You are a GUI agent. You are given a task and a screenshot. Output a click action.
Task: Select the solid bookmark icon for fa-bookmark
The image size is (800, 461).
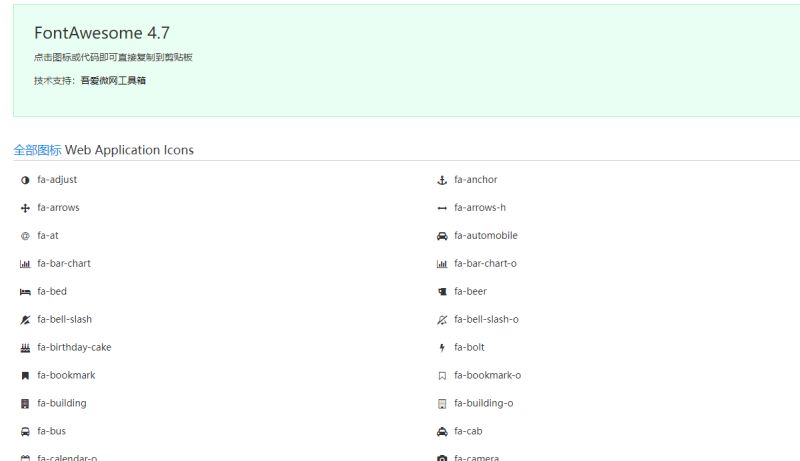tap(25, 376)
